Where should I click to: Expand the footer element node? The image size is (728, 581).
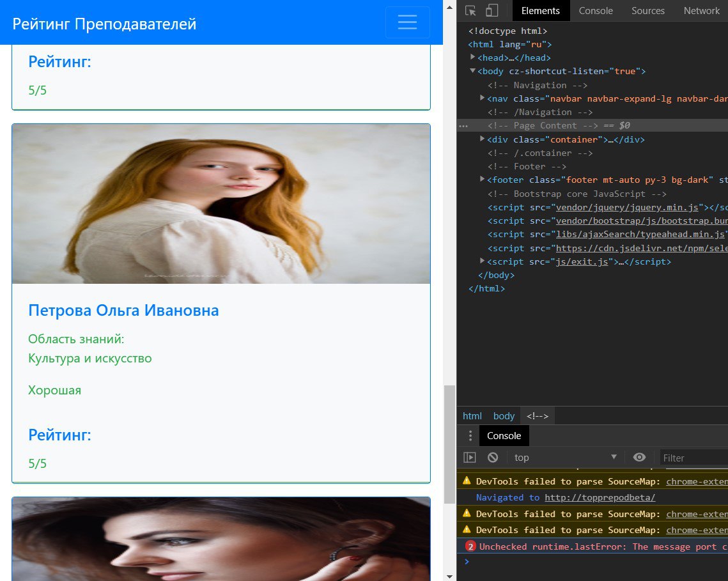point(482,179)
